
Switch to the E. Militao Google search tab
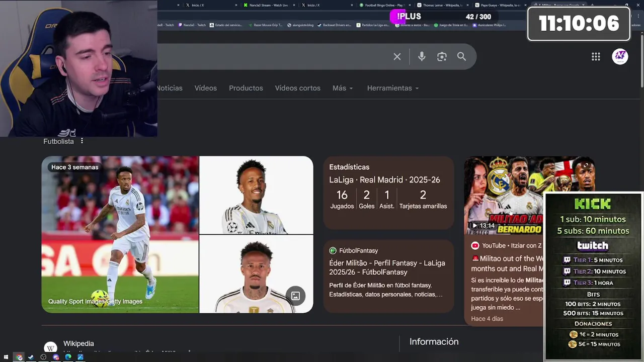pos(558,5)
